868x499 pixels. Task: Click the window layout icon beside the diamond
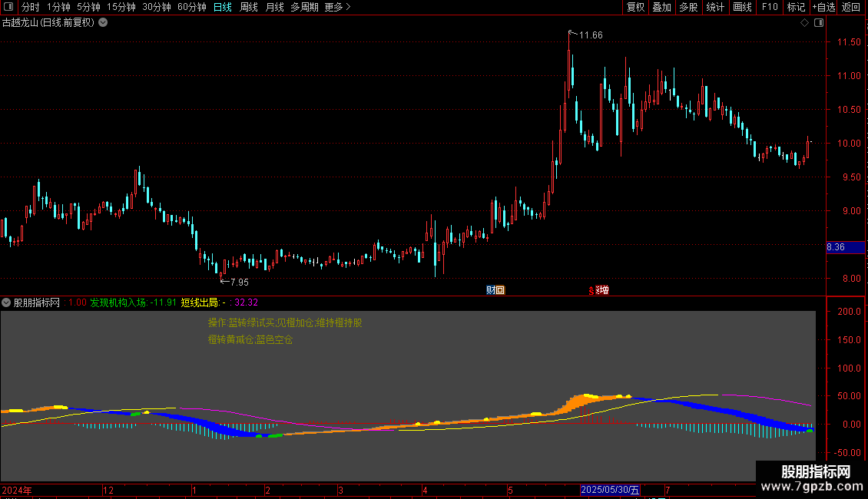(x=819, y=23)
